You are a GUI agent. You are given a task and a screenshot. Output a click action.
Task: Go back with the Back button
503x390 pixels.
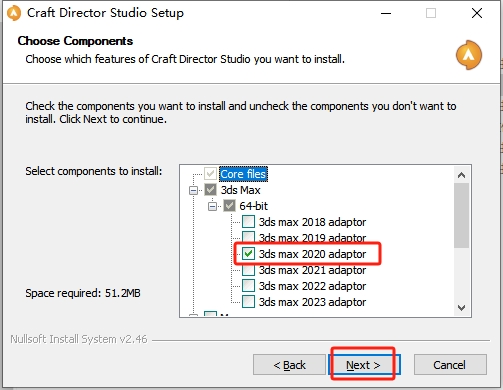pos(289,365)
